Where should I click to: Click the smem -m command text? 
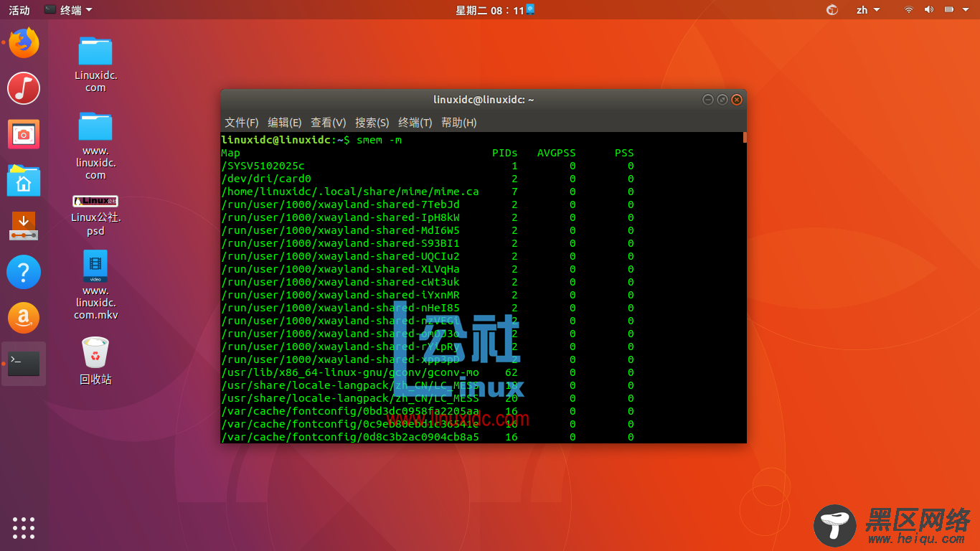coord(379,140)
